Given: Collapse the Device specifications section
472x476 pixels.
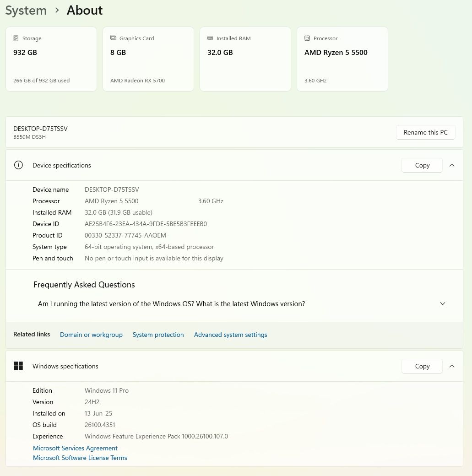Looking at the screenshot, I should pos(452,165).
